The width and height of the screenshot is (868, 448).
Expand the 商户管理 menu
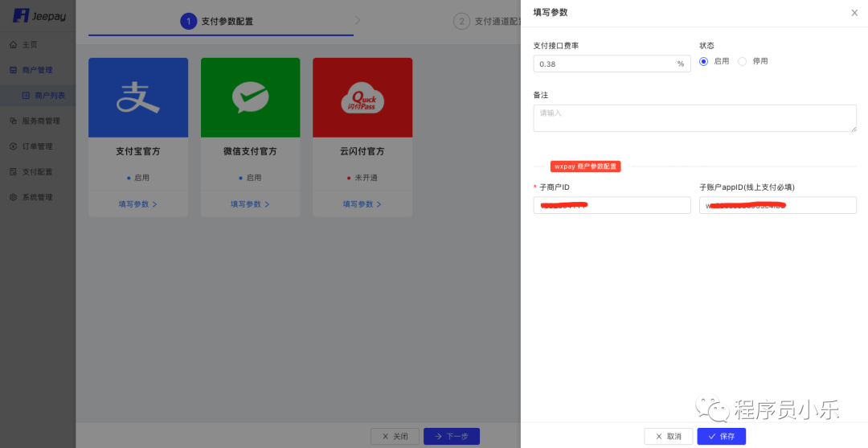coord(38,70)
